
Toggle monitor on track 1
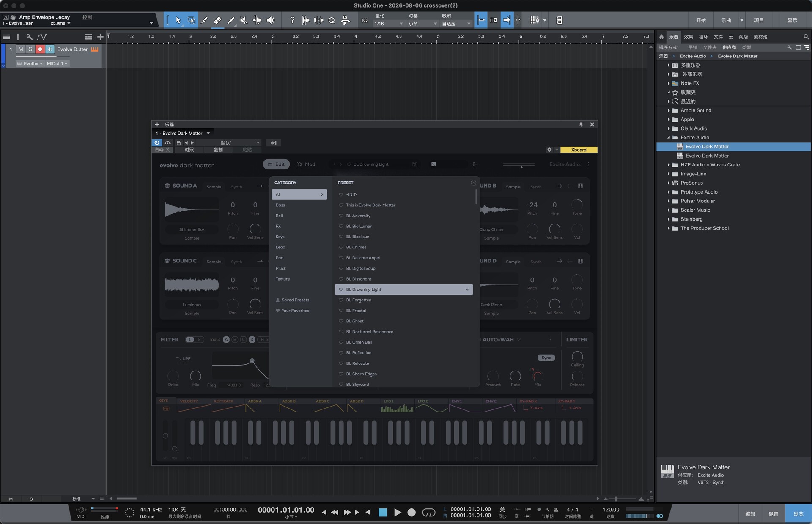coord(50,49)
